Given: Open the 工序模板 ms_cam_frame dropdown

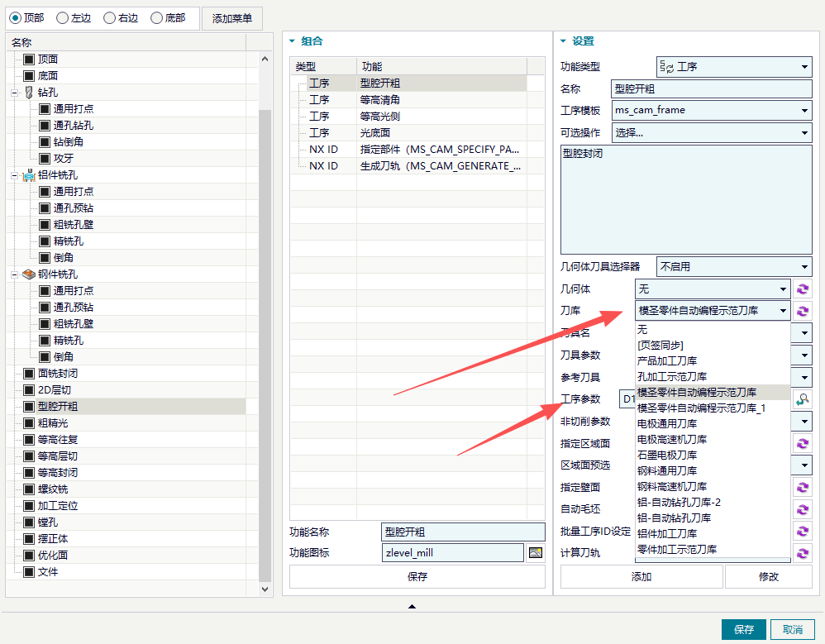Looking at the screenshot, I should click(712, 110).
